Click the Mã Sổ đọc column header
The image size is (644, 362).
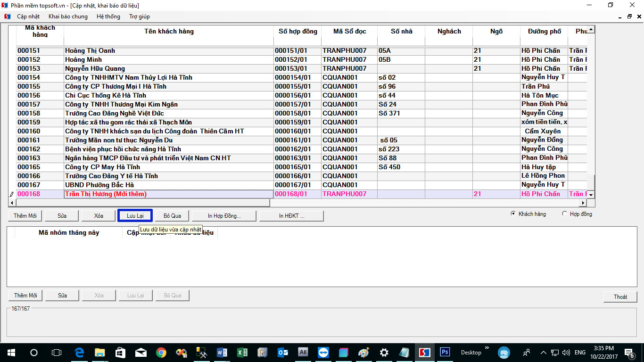[x=349, y=32]
